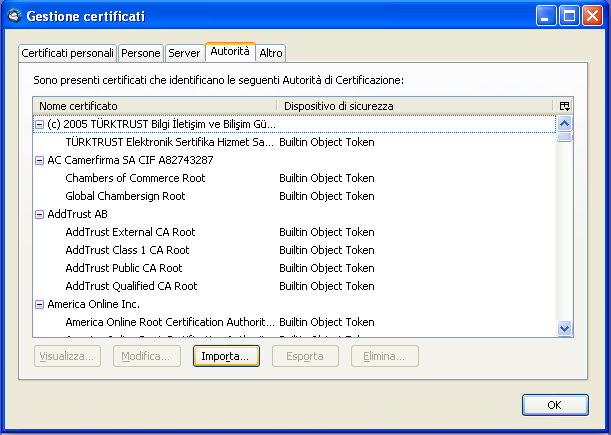Collapse the AC Camerfirma SA group
The image size is (611, 435).
click(39, 160)
